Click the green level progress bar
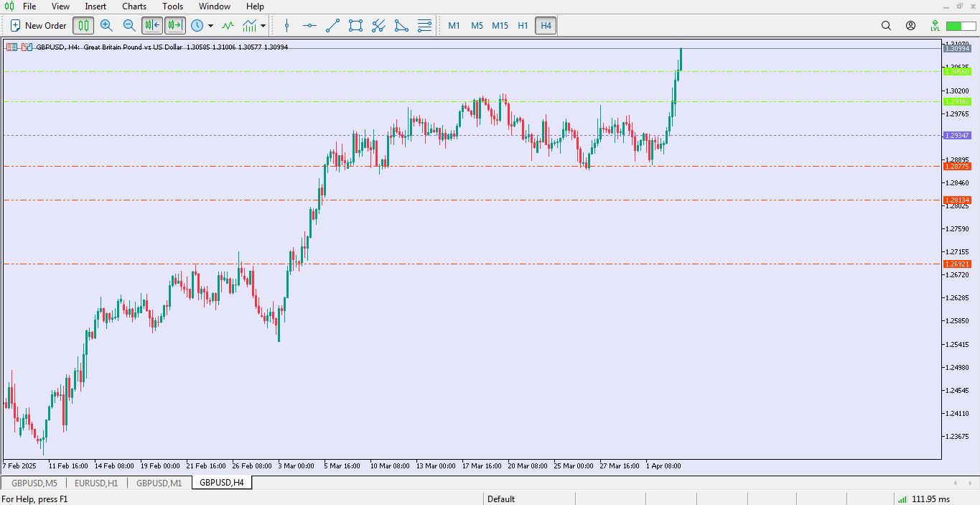The height and width of the screenshot is (505, 980). click(963, 26)
